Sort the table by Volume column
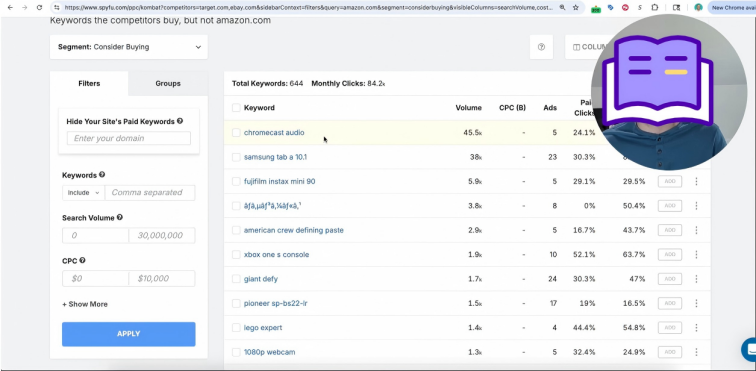The height and width of the screenshot is (371, 756). (468, 108)
